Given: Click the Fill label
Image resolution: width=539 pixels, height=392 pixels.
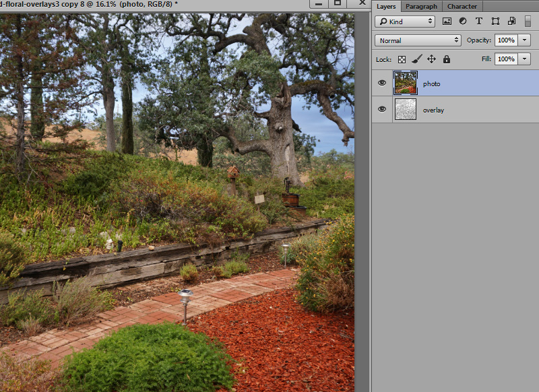Looking at the screenshot, I should (486, 59).
